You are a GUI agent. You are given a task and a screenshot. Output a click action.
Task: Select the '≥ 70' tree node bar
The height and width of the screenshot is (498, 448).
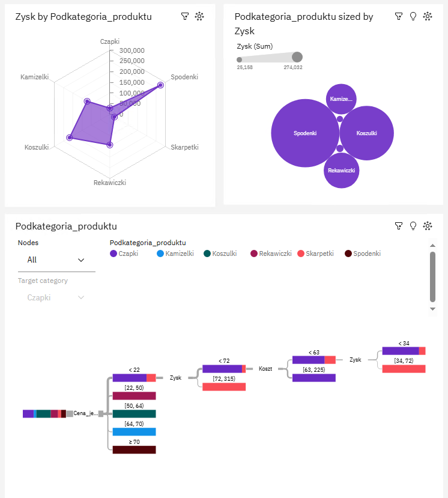click(x=134, y=450)
